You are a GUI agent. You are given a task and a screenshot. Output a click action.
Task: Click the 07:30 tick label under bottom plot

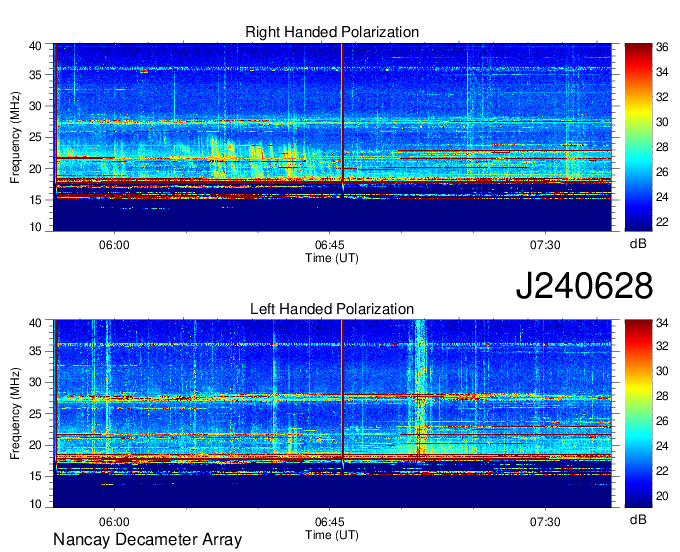545,522
